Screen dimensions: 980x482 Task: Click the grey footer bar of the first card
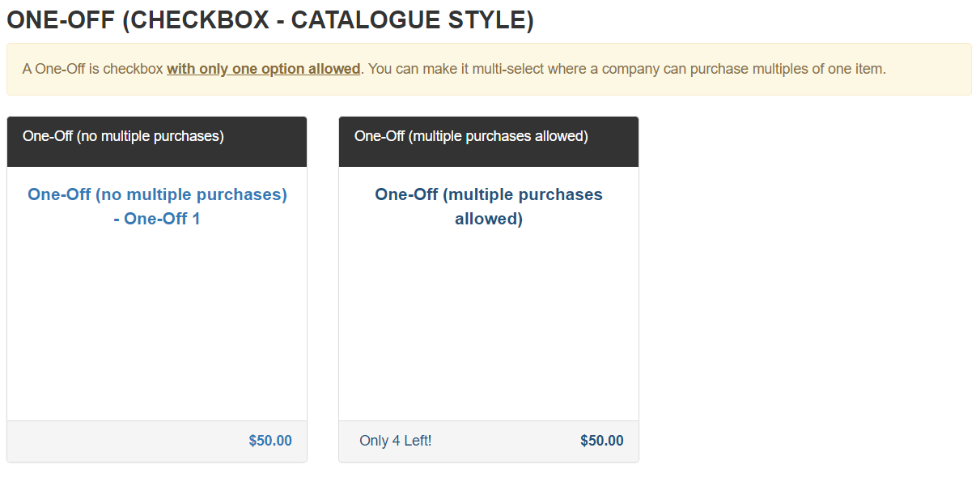coord(157,441)
